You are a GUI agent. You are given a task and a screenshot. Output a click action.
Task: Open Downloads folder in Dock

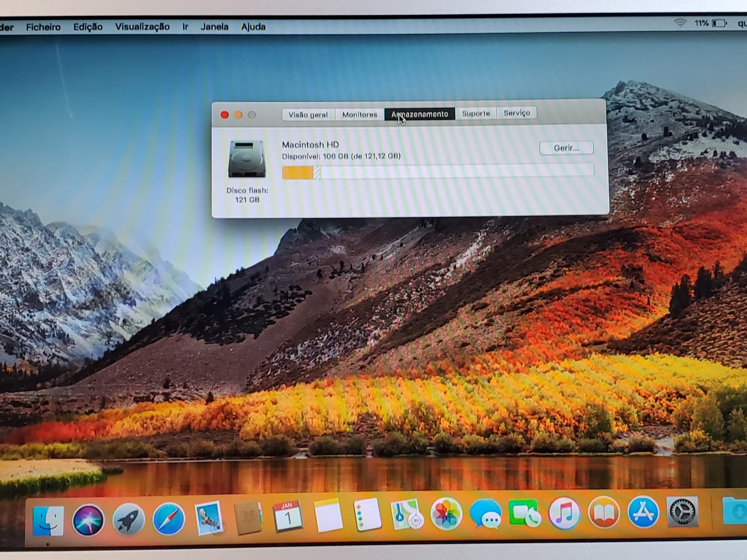(736, 511)
